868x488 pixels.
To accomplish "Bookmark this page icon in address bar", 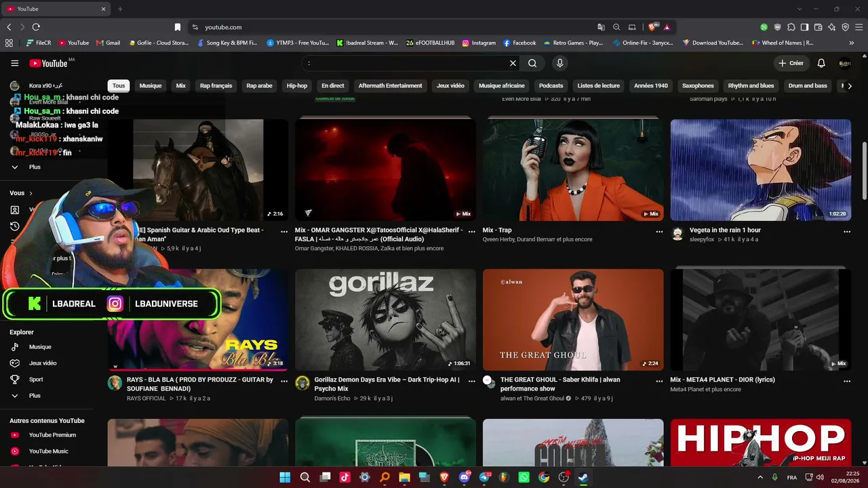I will (178, 27).
